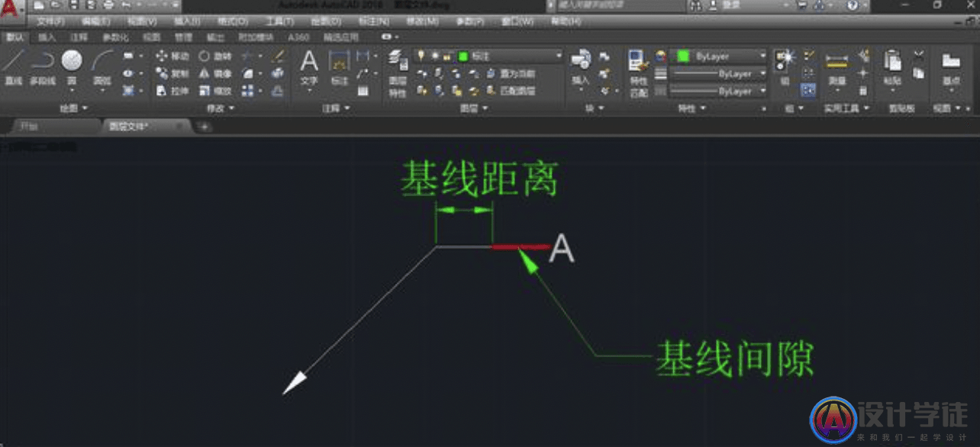Choose the 移动 (Move) command

172,56
